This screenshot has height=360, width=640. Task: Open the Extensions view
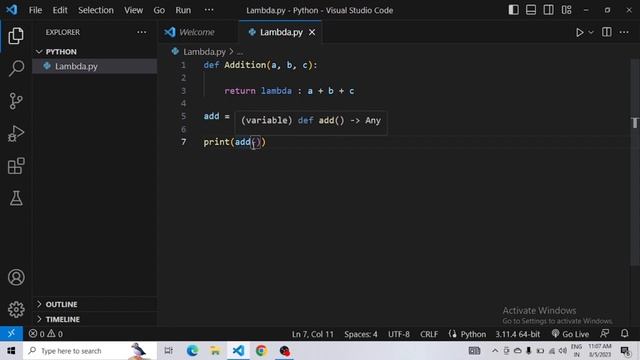click(x=16, y=166)
